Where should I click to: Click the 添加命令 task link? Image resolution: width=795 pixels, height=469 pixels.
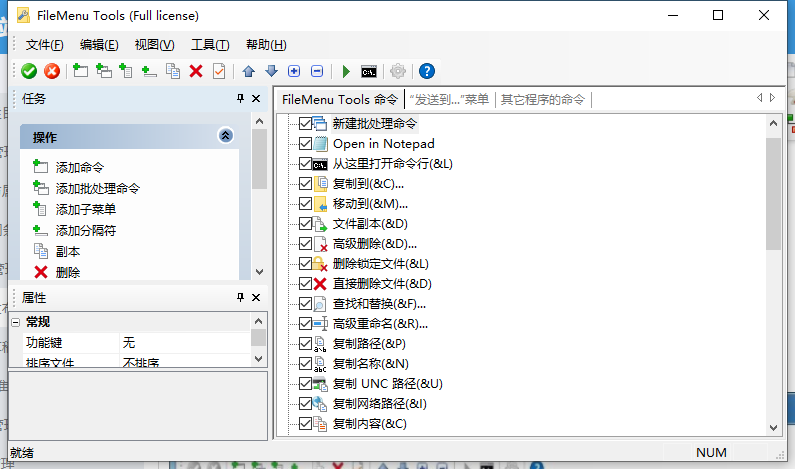(80, 167)
